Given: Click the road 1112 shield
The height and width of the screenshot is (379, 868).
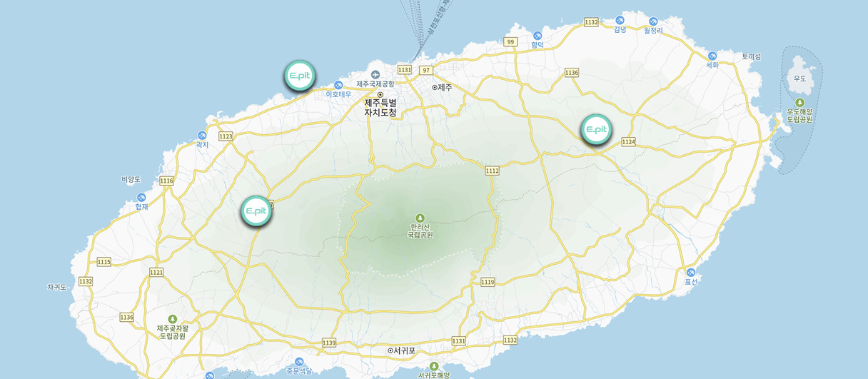Looking at the screenshot, I should coord(492,171).
